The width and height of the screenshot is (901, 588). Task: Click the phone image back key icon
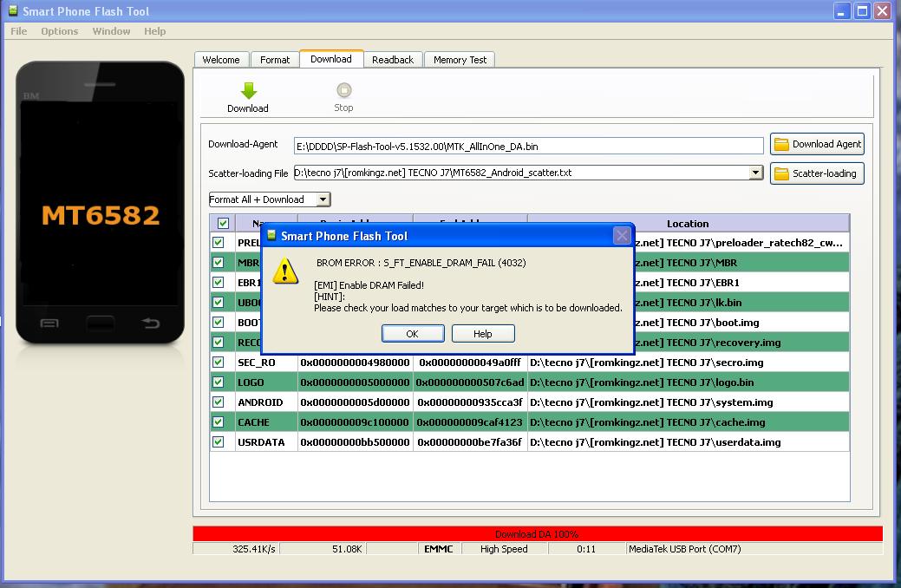(x=151, y=323)
